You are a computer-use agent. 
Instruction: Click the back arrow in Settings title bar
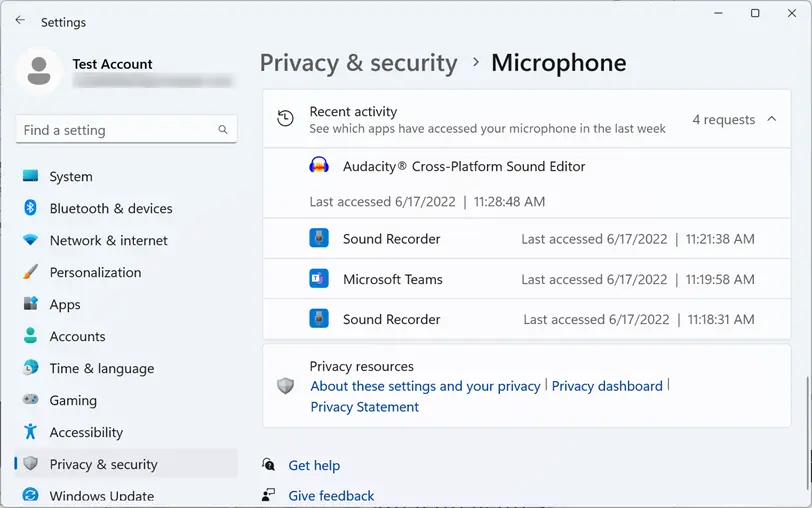[20, 20]
